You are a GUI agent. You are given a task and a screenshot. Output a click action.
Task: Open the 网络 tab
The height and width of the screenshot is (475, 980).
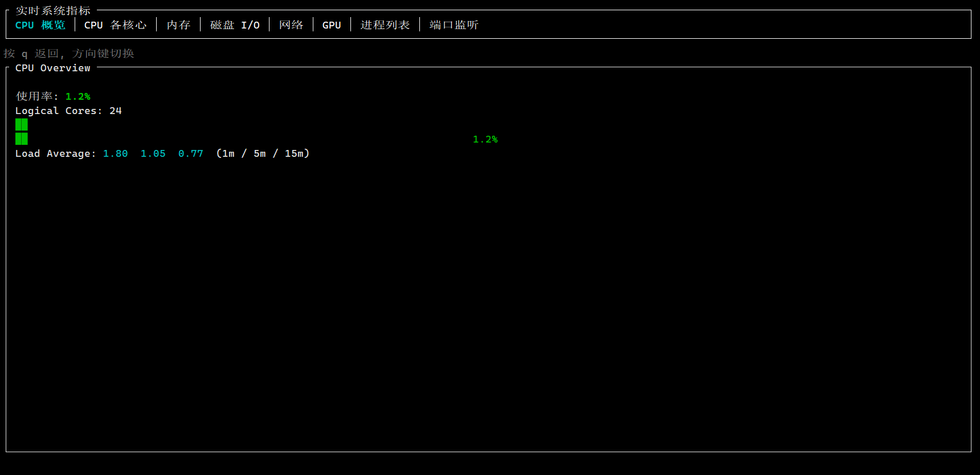pos(291,25)
